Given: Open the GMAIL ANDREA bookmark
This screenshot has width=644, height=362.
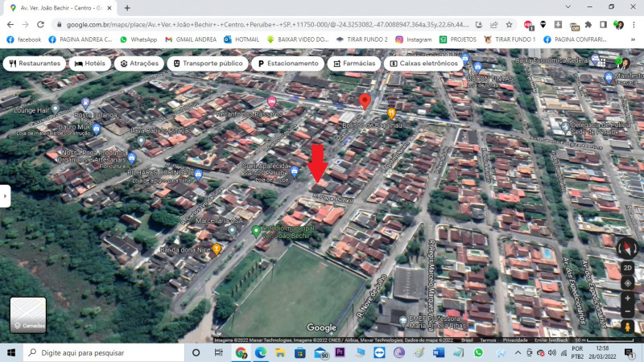Looking at the screenshot, I should click(191, 39).
